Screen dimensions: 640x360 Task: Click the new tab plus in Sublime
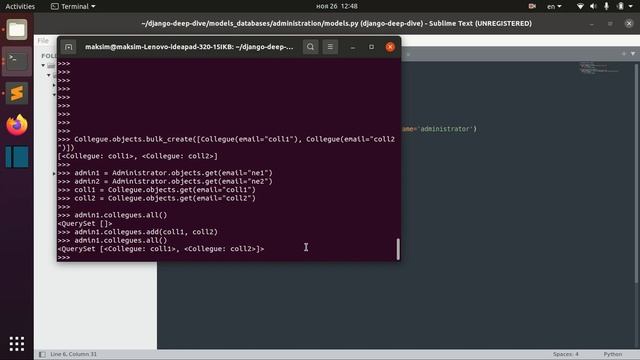624,54
